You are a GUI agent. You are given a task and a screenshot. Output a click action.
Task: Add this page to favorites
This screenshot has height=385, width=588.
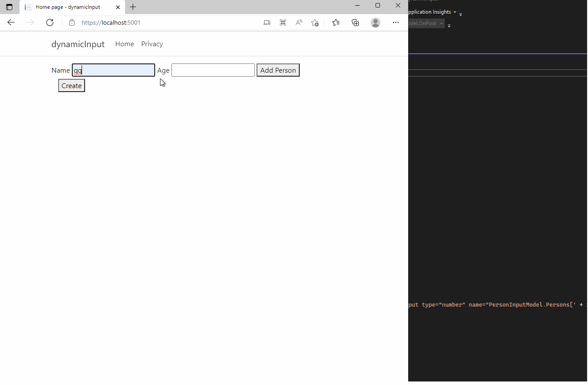[x=315, y=22]
